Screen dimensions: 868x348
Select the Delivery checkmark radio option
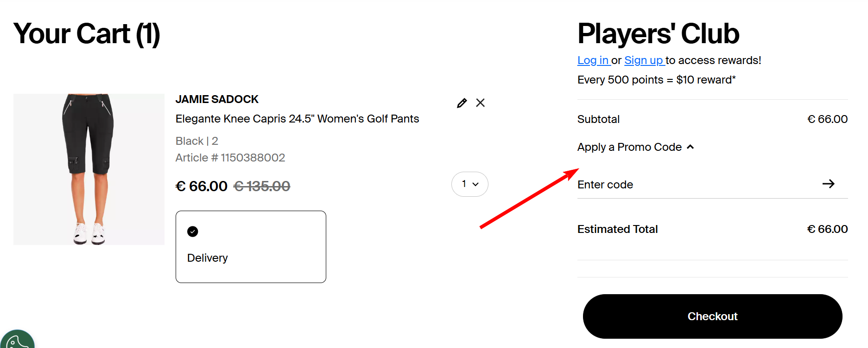tap(193, 232)
